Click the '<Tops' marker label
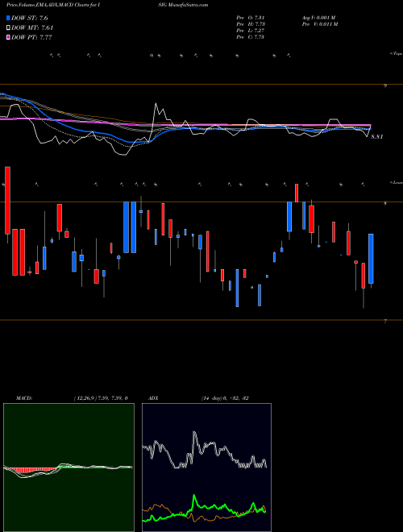403x532 pixels. pos(396,54)
